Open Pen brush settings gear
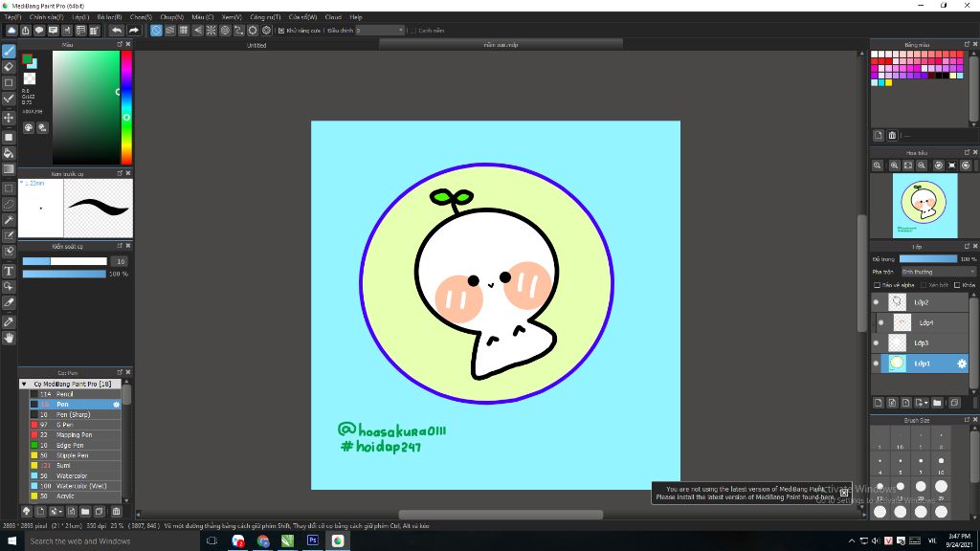Image resolution: width=980 pixels, height=551 pixels. coord(116,405)
